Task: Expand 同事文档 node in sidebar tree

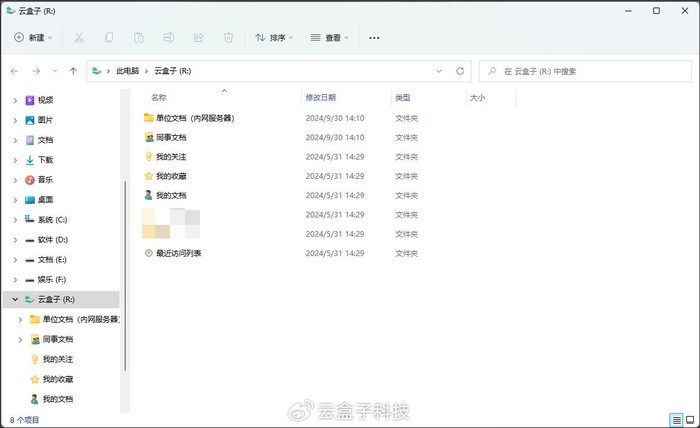Action: tap(20, 340)
